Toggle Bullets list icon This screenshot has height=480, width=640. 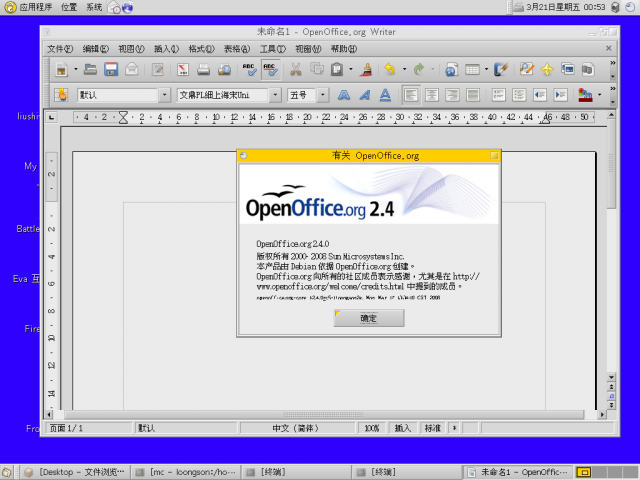click(519, 95)
